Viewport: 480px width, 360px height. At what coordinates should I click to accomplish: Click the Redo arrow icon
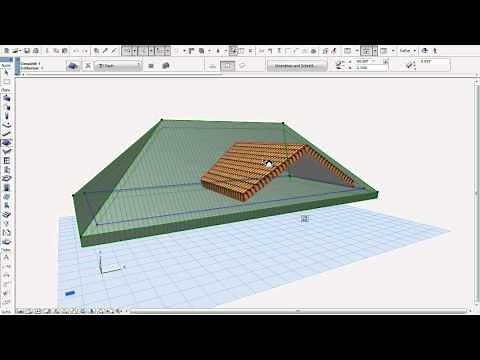(85, 51)
